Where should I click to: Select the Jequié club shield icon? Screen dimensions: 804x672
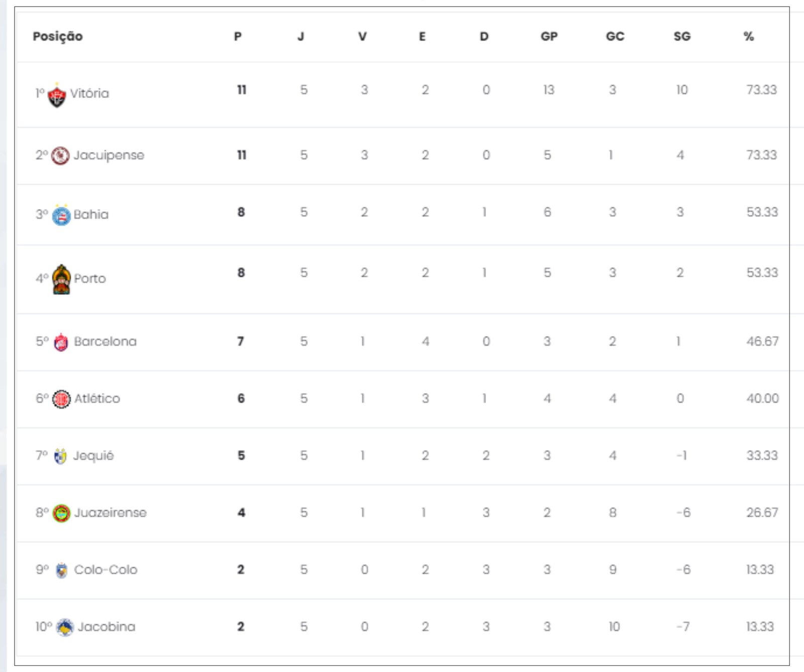[60, 456]
